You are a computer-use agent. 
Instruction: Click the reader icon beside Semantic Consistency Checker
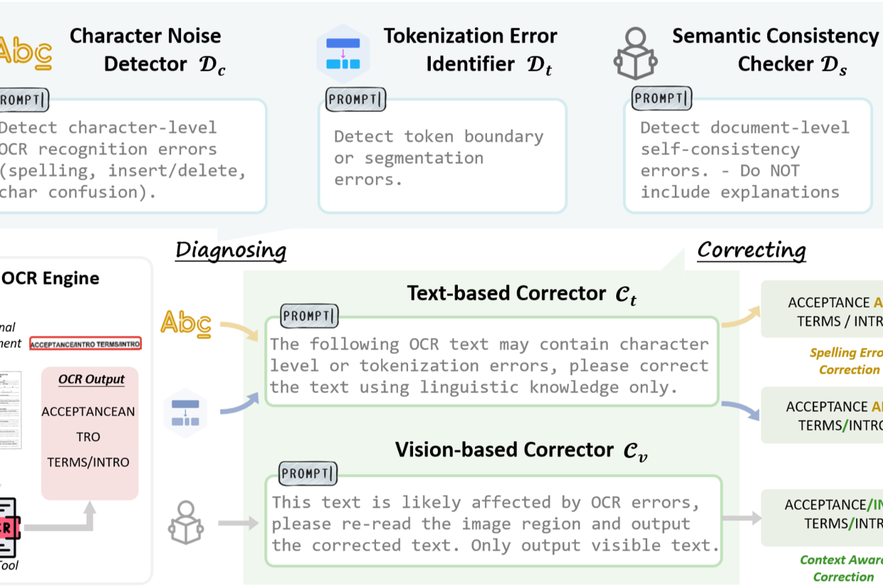[x=636, y=54]
